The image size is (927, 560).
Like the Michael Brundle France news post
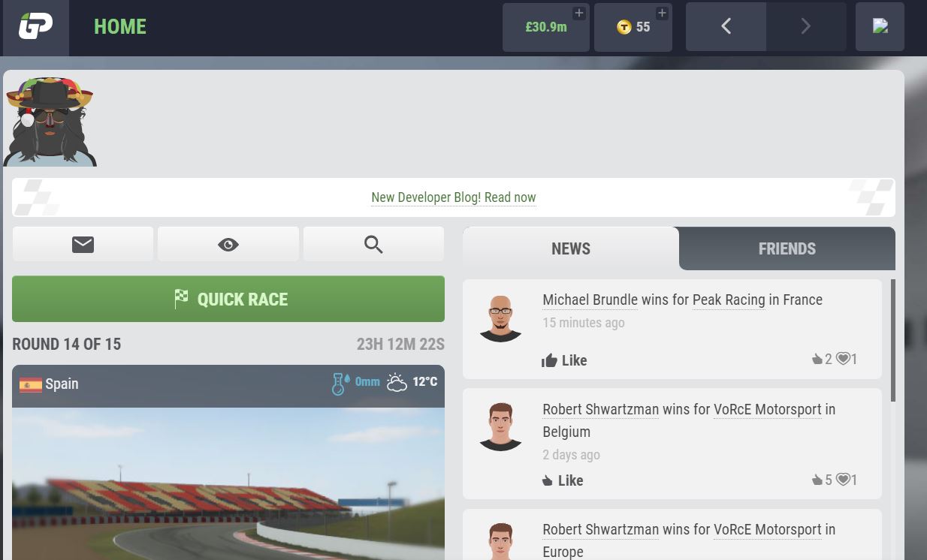point(564,360)
